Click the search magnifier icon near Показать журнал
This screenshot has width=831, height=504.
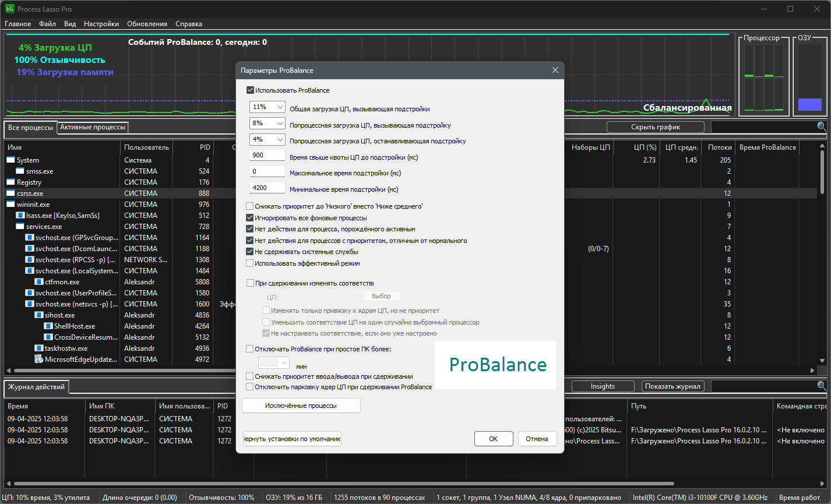(822, 386)
